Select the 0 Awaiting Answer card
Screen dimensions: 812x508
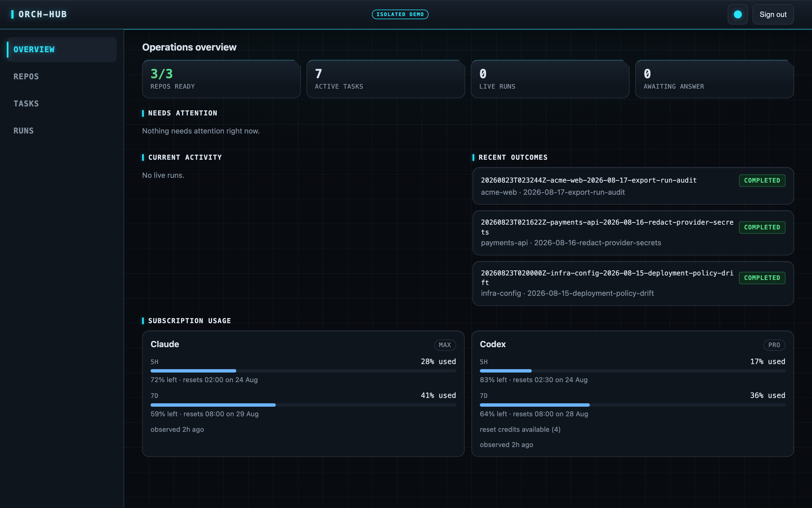[x=714, y=79]
